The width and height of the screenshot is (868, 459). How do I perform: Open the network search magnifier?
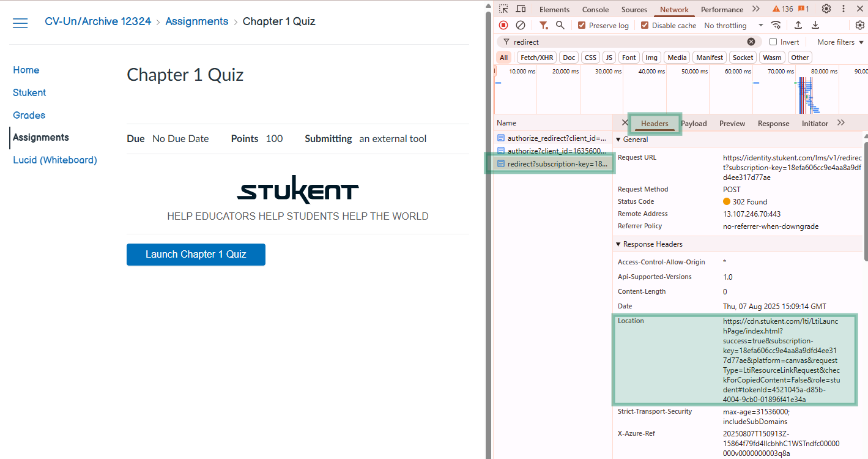pos(560,25)
